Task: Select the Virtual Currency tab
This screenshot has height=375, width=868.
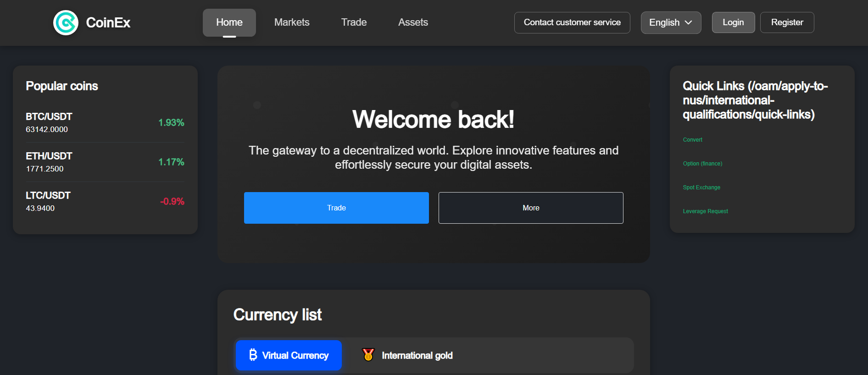Action: click(x=289, y=355)
